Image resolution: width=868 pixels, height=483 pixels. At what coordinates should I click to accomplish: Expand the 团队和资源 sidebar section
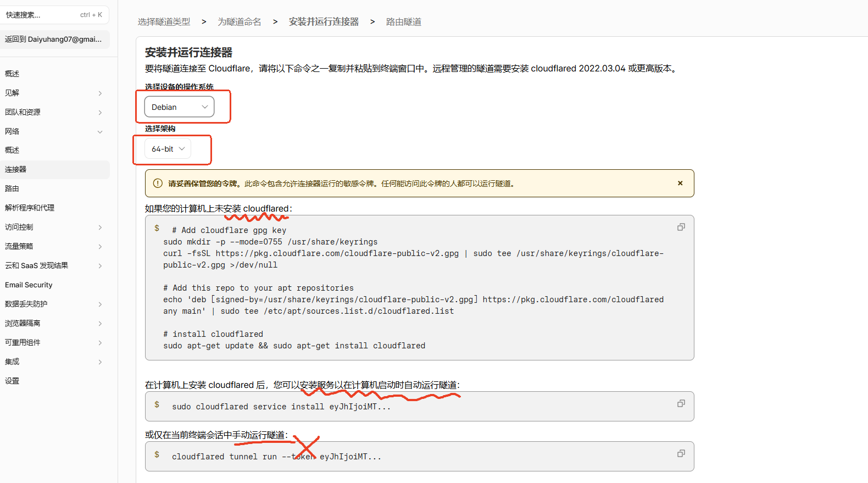pyautogui.click(x=100, y=113)
